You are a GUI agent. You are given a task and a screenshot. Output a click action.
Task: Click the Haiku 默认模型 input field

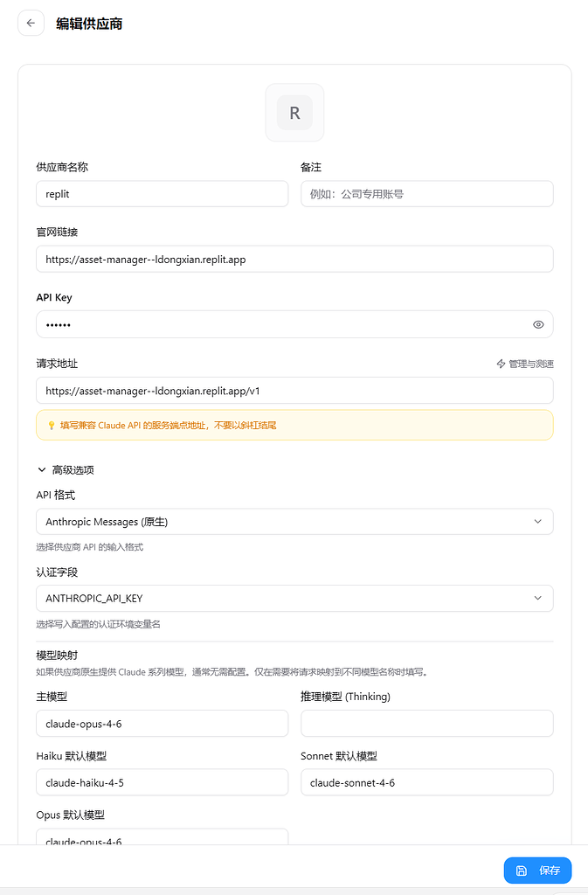tap(163, 782)
